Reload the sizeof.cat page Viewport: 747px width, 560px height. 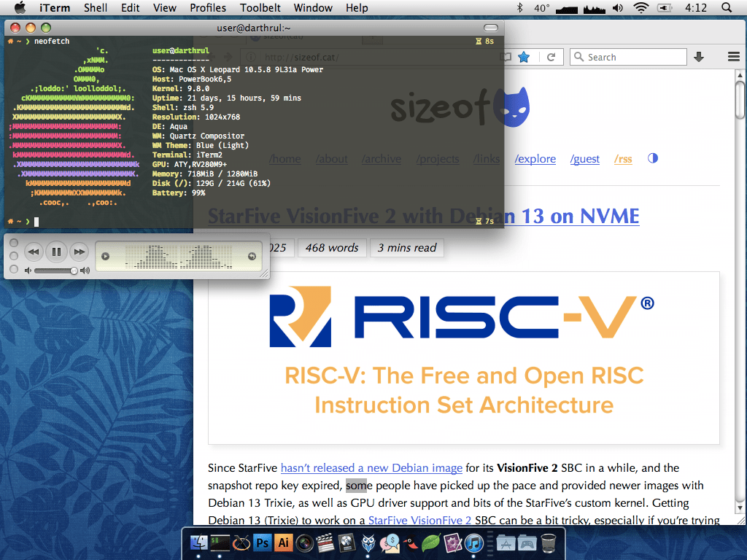551,57
